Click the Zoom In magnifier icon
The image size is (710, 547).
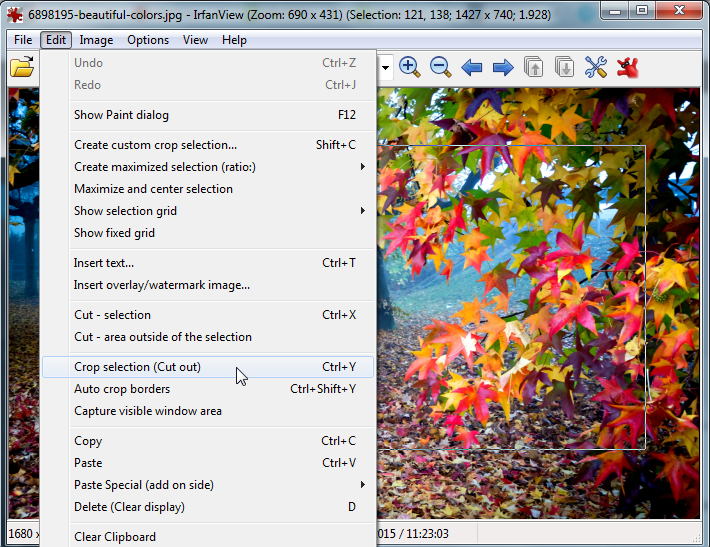point(409,67)
